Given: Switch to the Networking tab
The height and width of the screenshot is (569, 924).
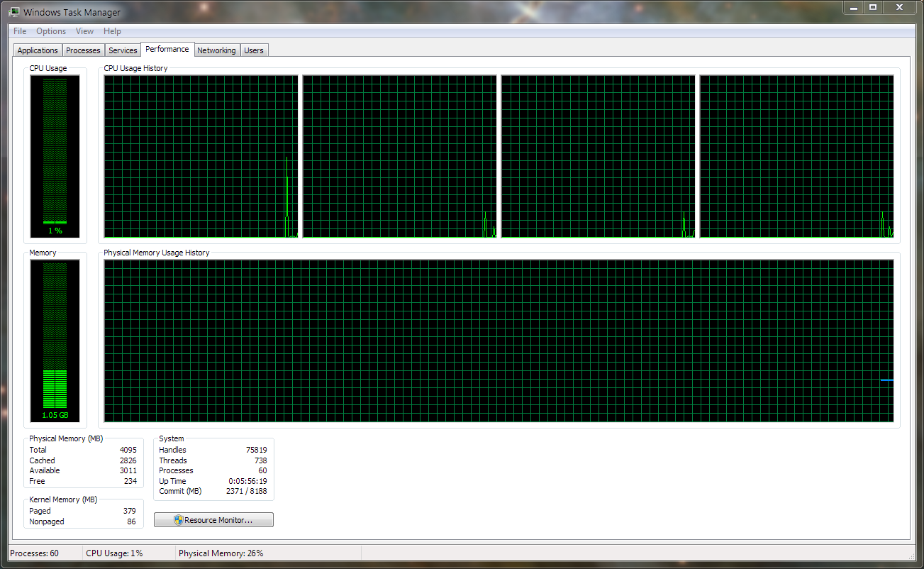Looking at the screenshot, I should pyautogui.click(x=216, y=50).
